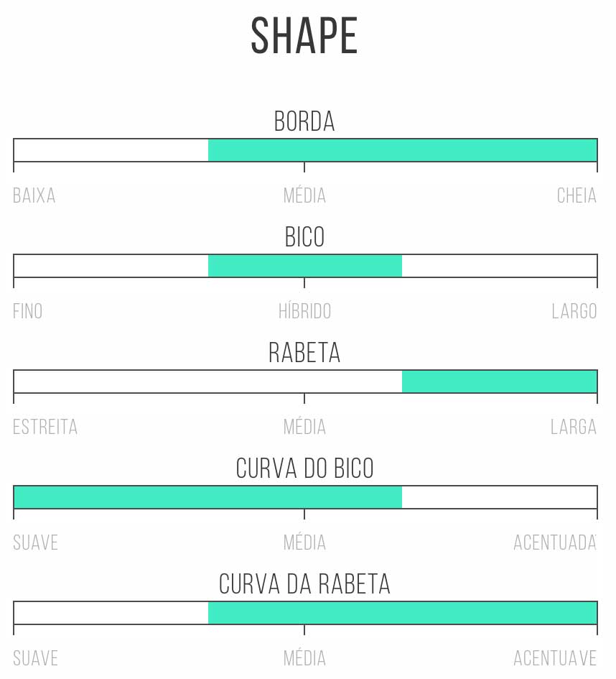Click the LARGA label under RABETA
The image size is (616, 679).
[x=574, y=427]
